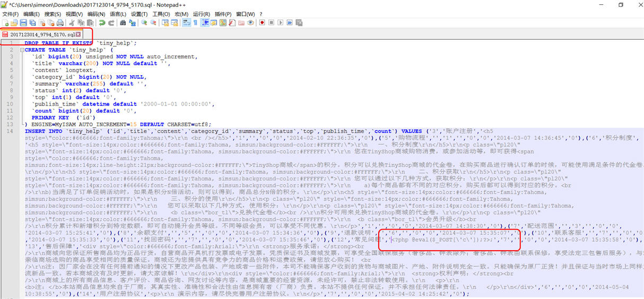Open the 工具(O) menu
Image resolution: width=644 pixels, height=299 pixels.
click(x=161, y=14)
